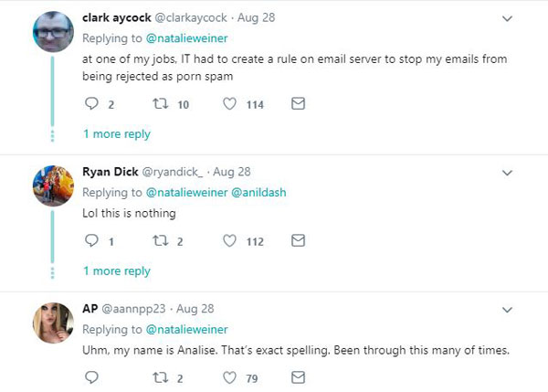Send AP's tweet via direct message icon

(x=298, y=377)
